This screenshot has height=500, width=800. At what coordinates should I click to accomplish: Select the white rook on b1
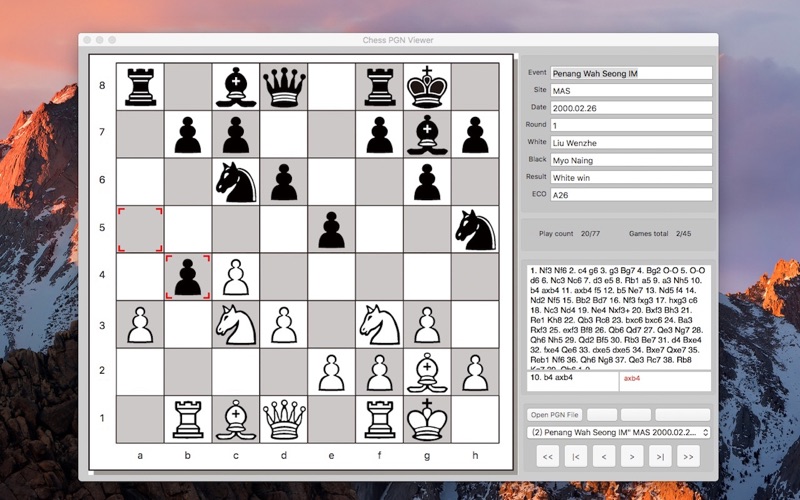pos(188,420)
